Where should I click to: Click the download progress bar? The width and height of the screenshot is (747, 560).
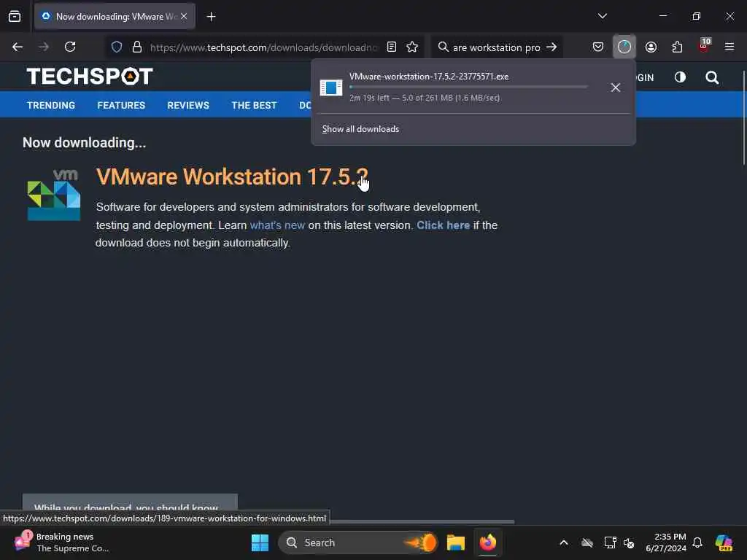click(x=468, y=87)
